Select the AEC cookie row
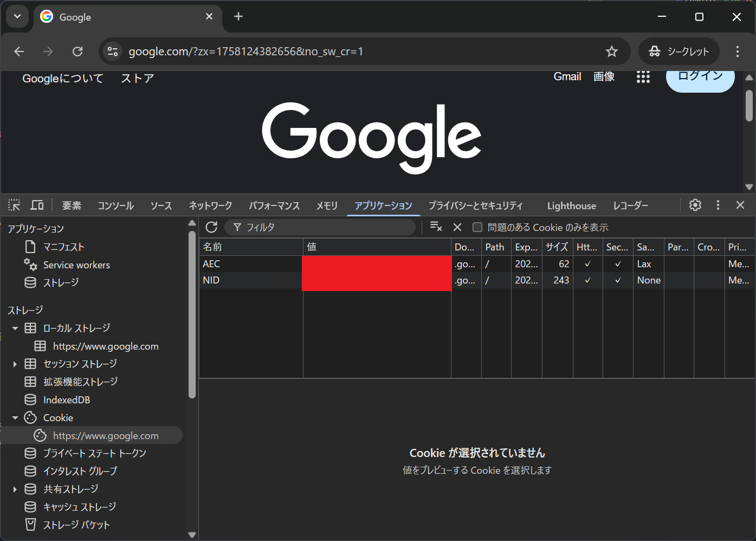756x541 pixels. tap(476, 264)
